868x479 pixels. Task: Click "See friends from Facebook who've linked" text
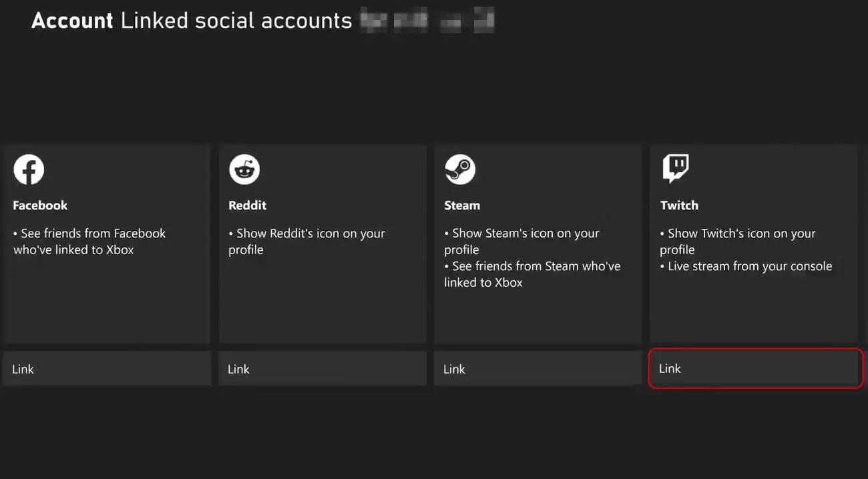tap(89, 242)
